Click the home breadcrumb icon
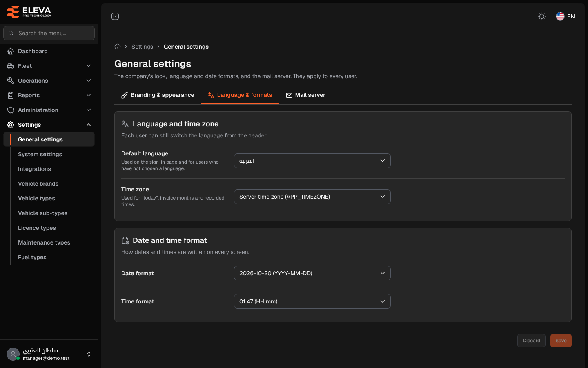Viewport: 588px width, 368px height. [118, 47]
